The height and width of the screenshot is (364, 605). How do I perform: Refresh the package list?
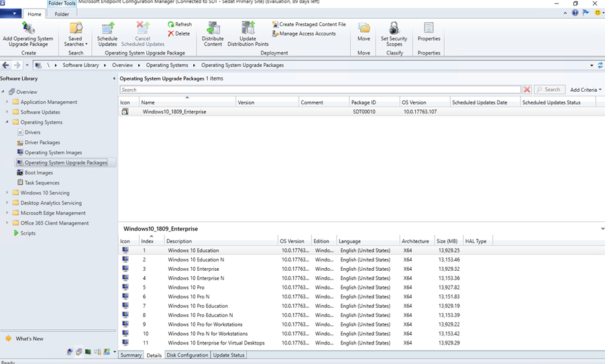(180, 24)
